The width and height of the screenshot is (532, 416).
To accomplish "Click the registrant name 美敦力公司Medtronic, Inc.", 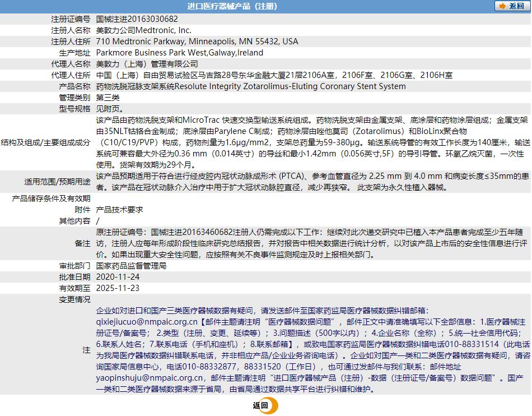I will (143, 30).
